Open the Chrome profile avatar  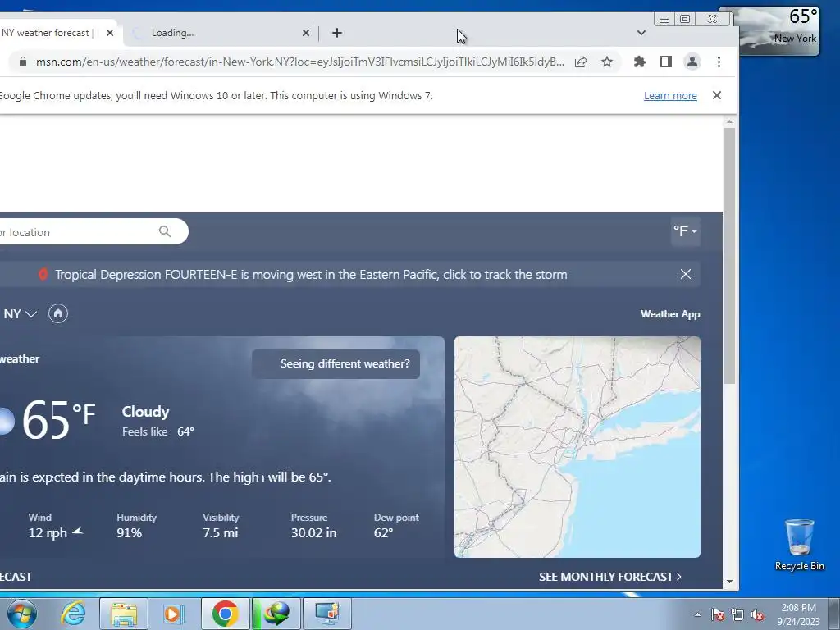pos(692,62)
